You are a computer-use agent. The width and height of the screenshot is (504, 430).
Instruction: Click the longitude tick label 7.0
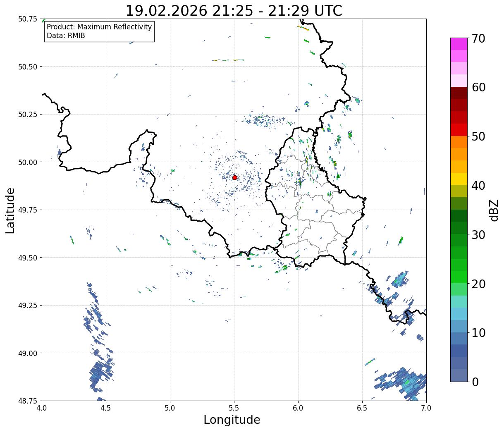426,408
